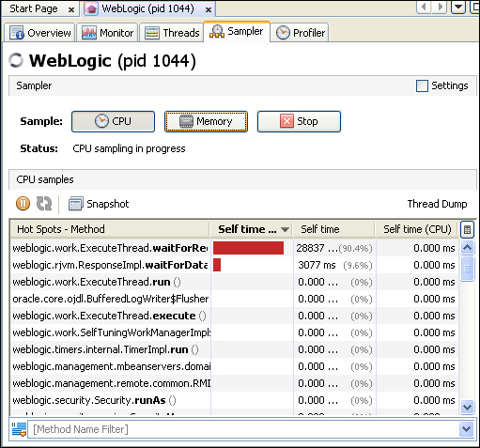Pause live CPU results update
This screenshot has width=480, height=448.
point(23,204)
